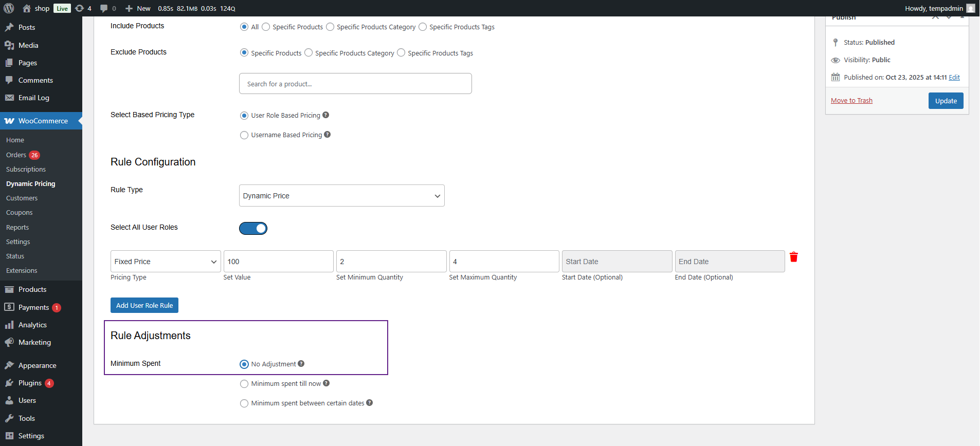This screenshot has width=980, height=446.
Task: Click the Add User Role Rule button
Action: (144, 305)
